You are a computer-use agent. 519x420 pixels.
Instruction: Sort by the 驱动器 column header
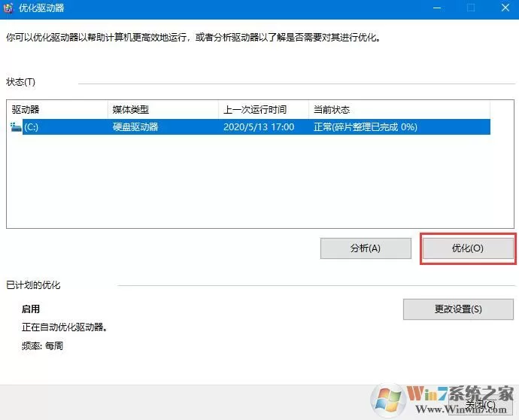[57, 110]
